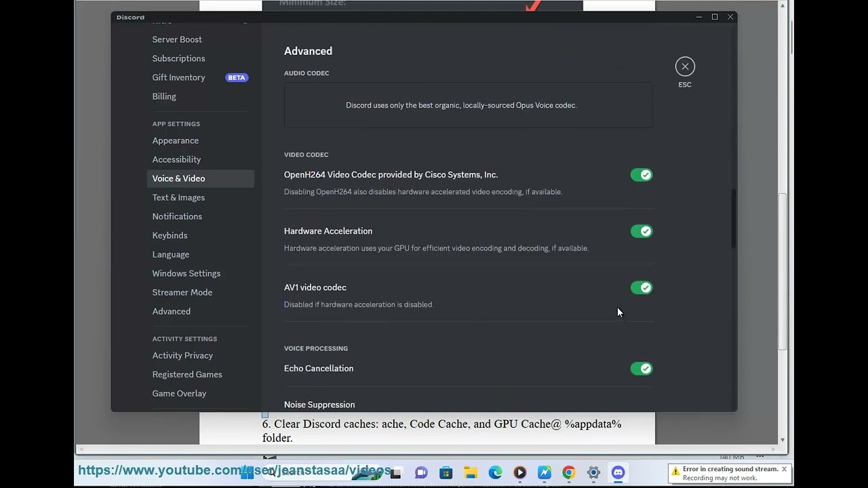This screenshot has width=868, height=488.
Task: Open the purple video chat app in taskbar
Action: 421,472
